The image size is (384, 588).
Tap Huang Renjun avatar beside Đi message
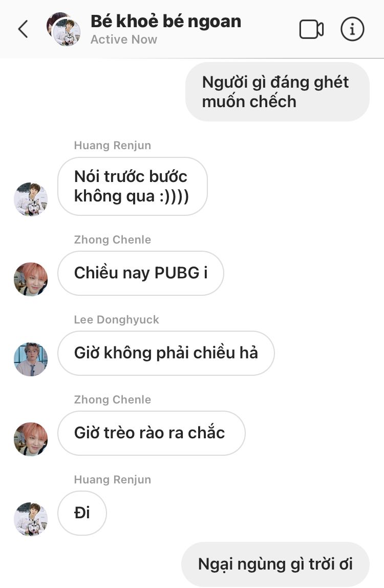tap(31, 519)
